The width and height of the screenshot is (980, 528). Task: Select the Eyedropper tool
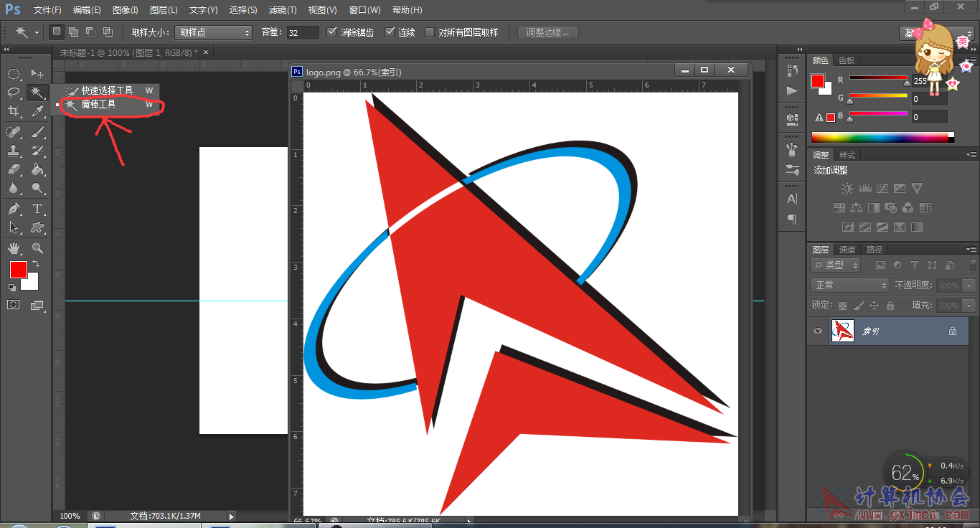(x=37, y=111)
